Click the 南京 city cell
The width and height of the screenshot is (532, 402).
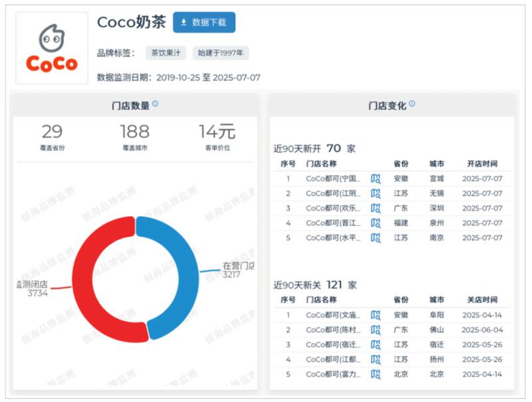pos(437,238)
